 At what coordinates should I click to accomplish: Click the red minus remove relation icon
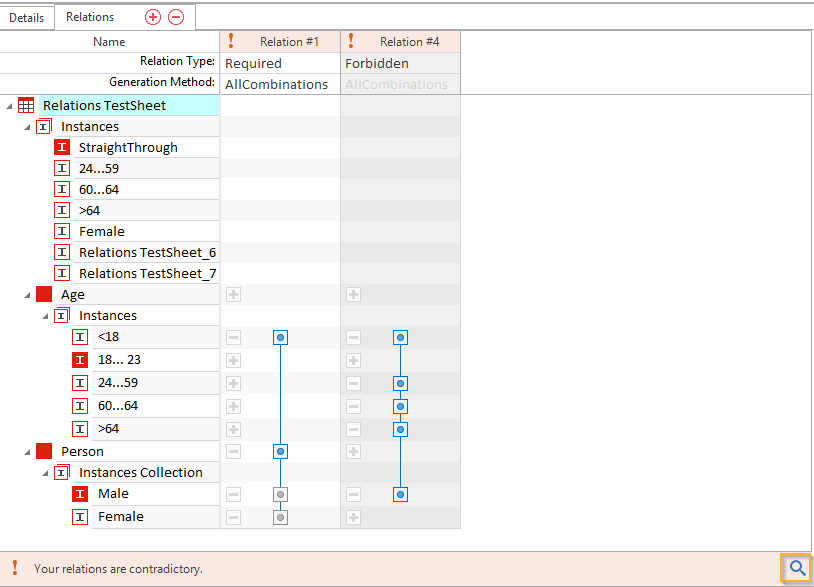tap(176, 17)
